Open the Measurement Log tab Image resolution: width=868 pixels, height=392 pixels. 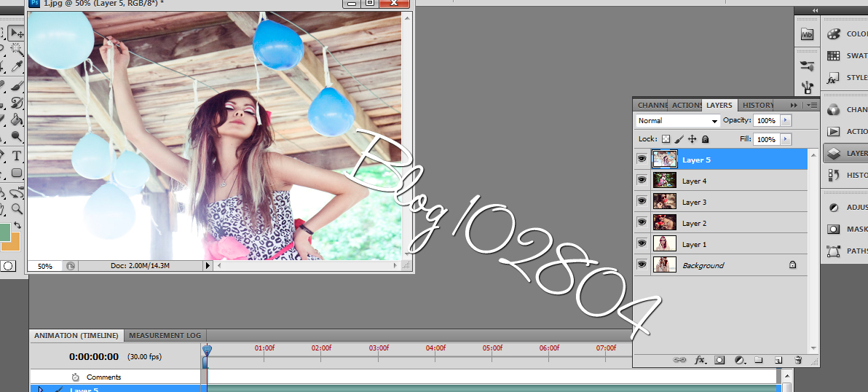tap(167, 335)
